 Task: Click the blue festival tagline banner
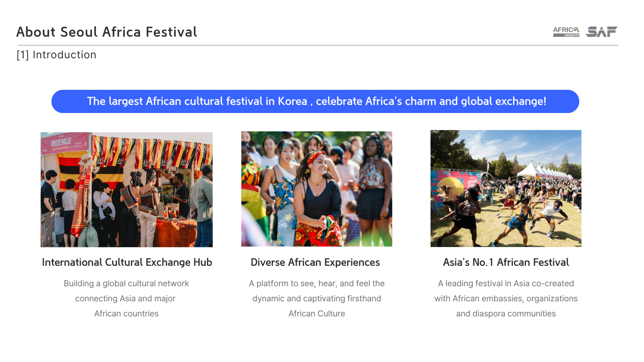[x=315, y=101]
